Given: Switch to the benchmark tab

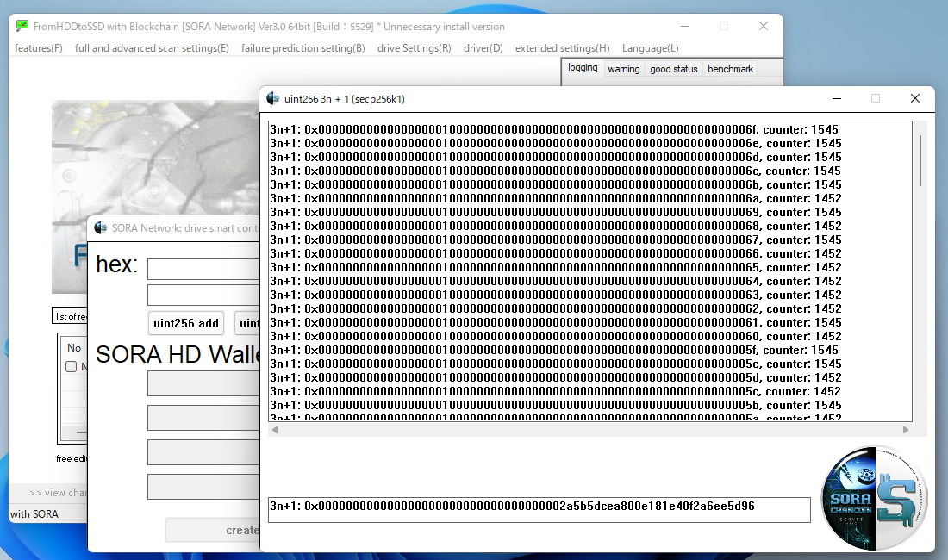Looking at the screenshot, I should (730, 69).
